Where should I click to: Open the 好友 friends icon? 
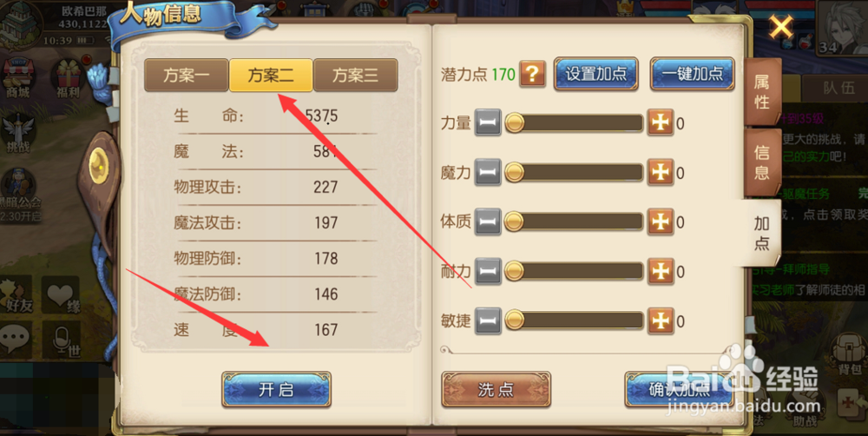pos(16,294)
